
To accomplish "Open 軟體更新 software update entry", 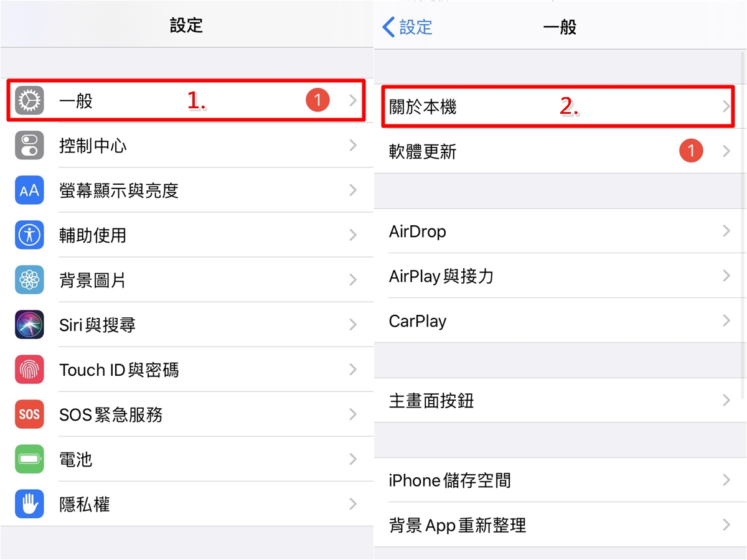I will tap(560, 151).
